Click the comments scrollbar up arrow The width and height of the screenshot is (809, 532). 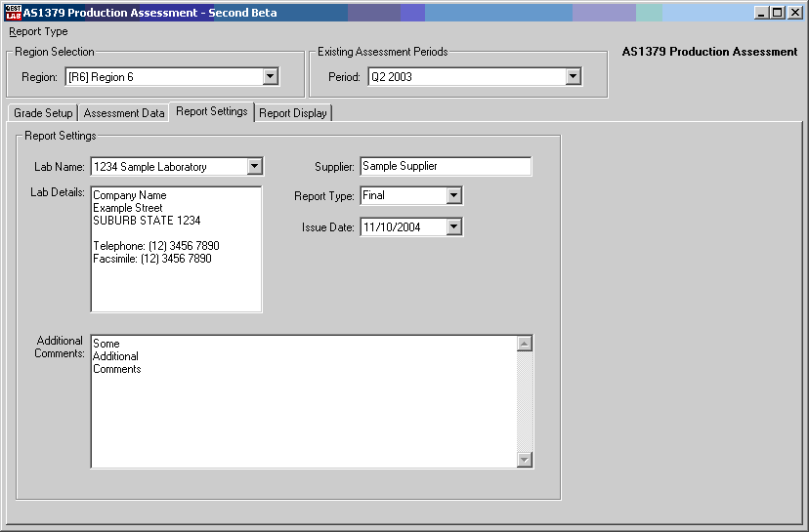pyautogui.click(x=525, y=344)
